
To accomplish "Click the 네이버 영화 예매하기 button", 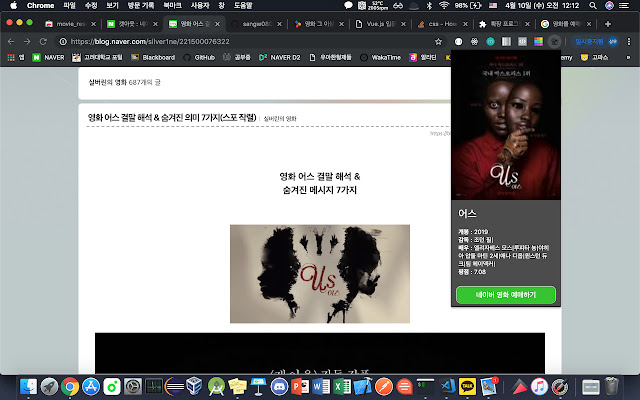I will pos(506,295).
